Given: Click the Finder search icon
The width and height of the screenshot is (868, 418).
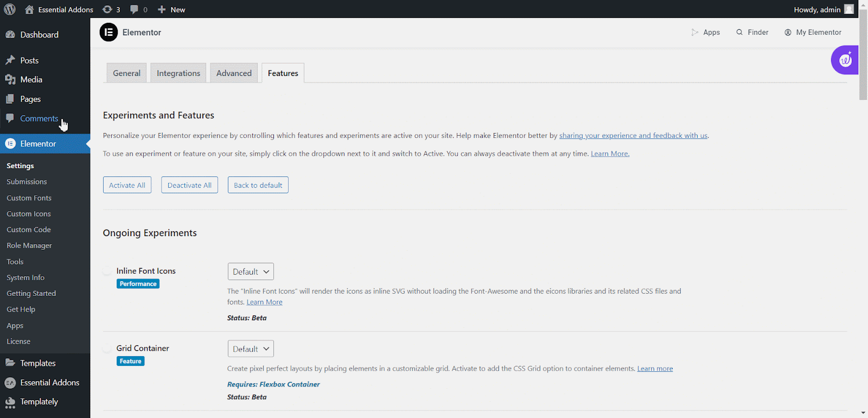Looking at the screenshot, I should point(739,33).
